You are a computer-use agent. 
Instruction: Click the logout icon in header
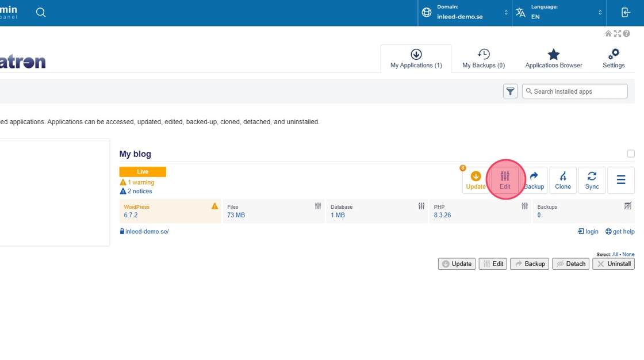[x=626, y=13]
